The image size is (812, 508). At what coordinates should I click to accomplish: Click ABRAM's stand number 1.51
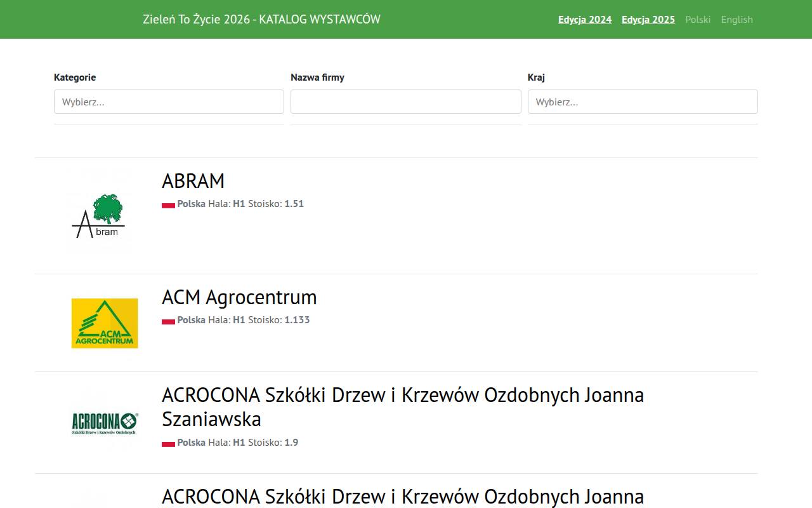click(294, 204)
